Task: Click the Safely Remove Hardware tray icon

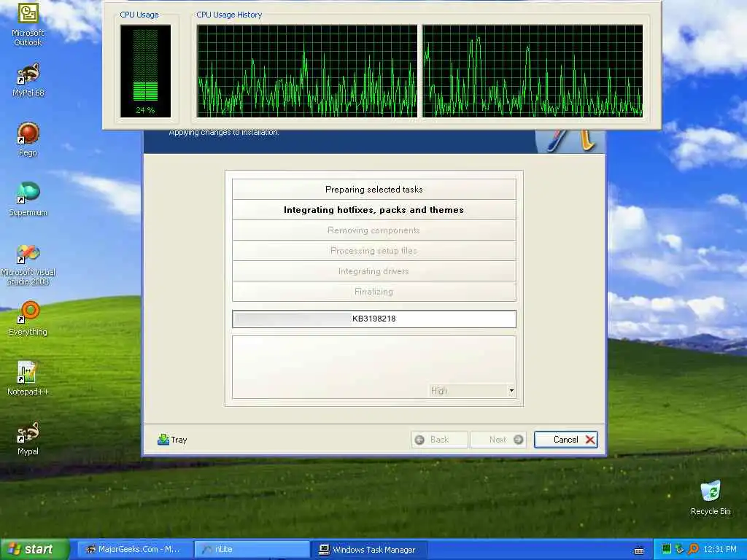Action: point(679,549)
